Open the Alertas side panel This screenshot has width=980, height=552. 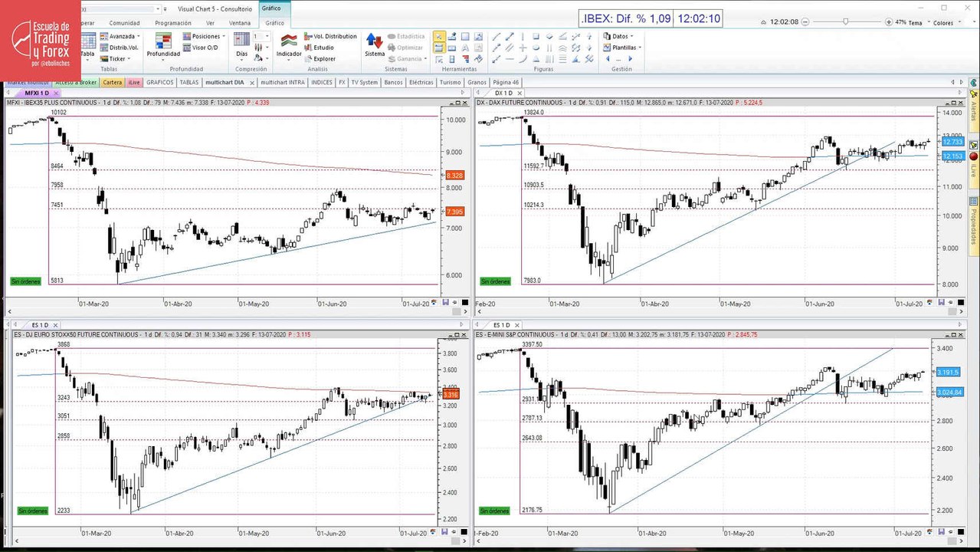pyautogui.click(x=974, y=111)
